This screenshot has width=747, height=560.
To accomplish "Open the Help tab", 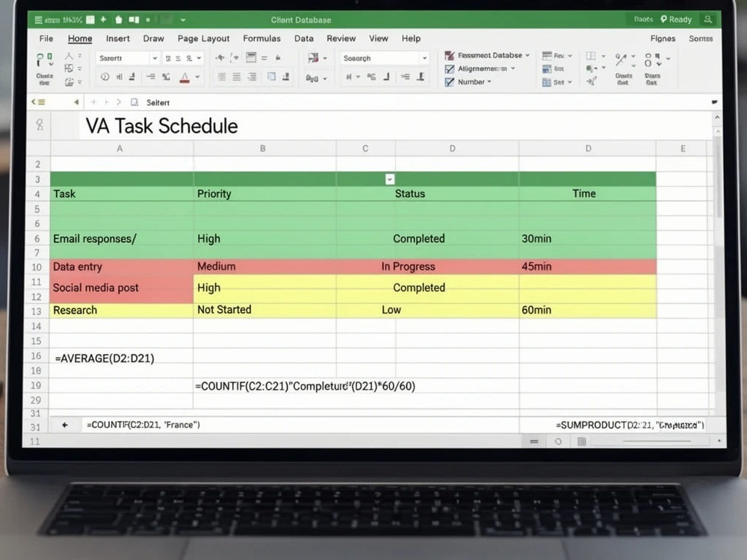I will pyautogui.click(x=411, y=39).
